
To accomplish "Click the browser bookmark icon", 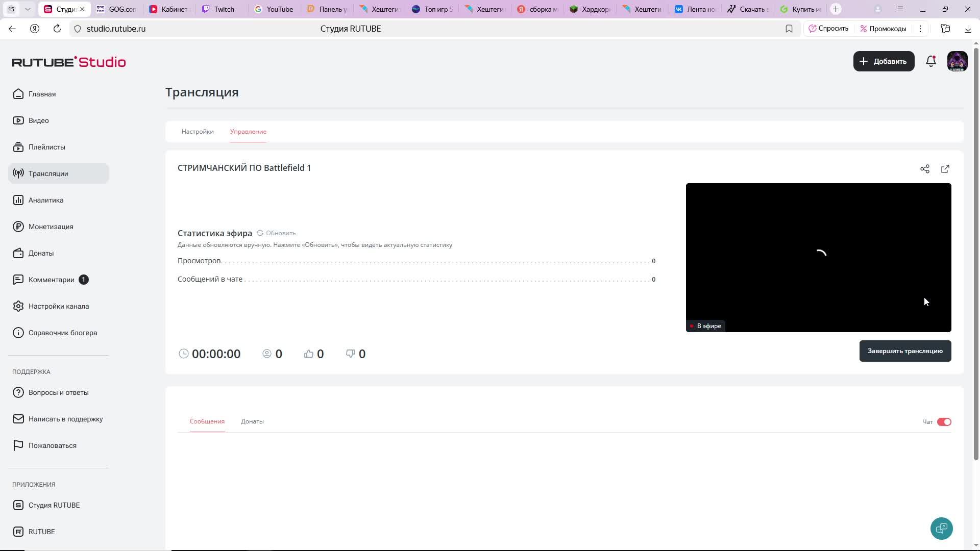I will tap(789, 29).
